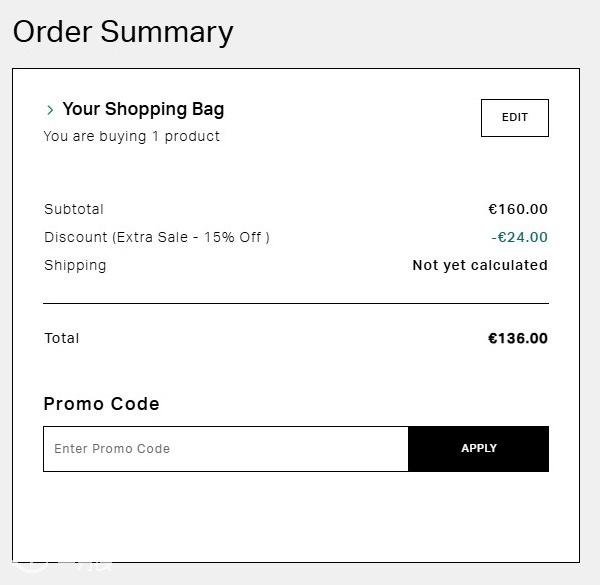Expand the Your Shopping Bag chevron
The width and height of the screenshot is (600, 585).
point(50,110)
